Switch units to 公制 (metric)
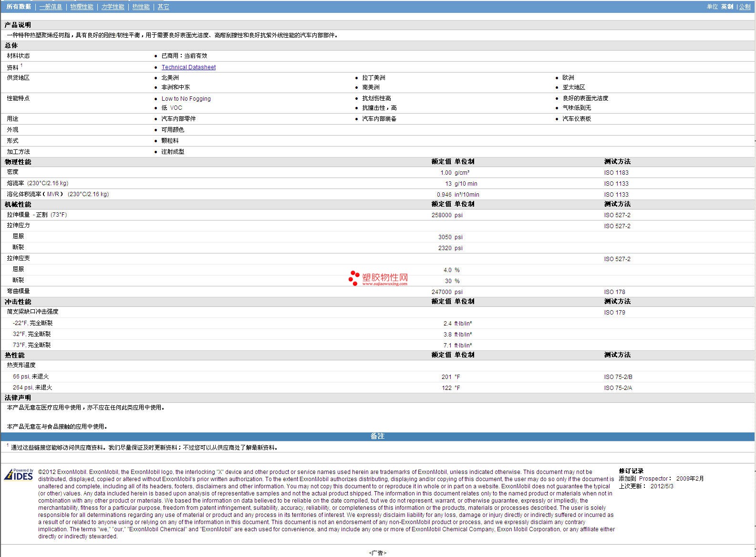 coord(745,7)
